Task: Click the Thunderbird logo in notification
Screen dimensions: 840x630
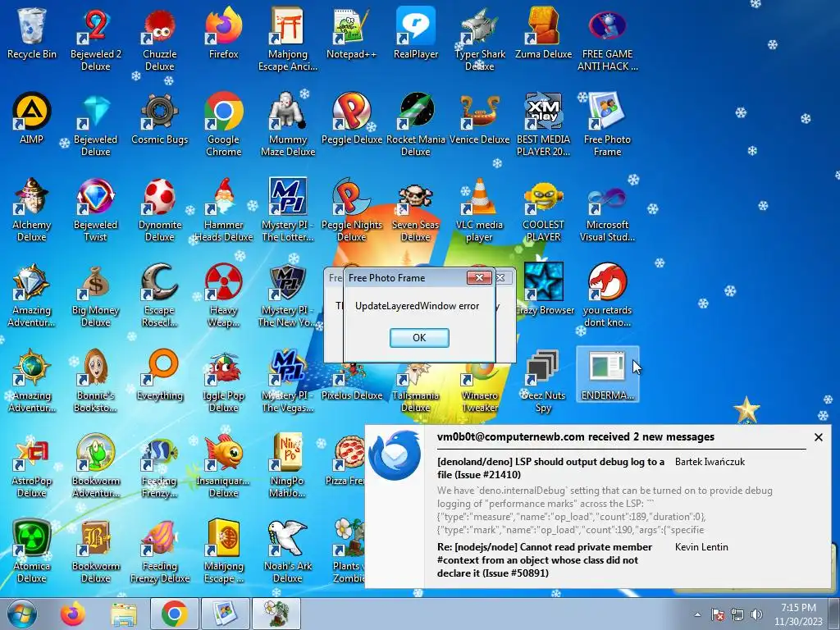Action: coord(395,455)
